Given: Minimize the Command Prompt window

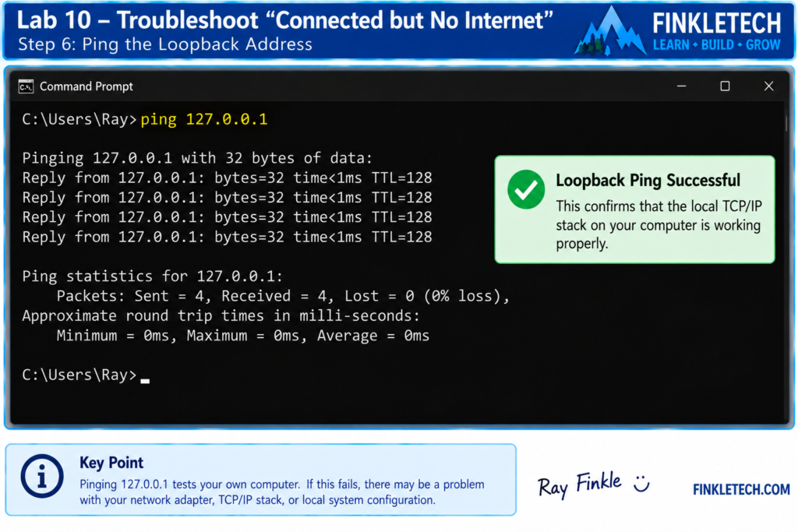Looking at the screenshot, I should [x=681, y=86].
